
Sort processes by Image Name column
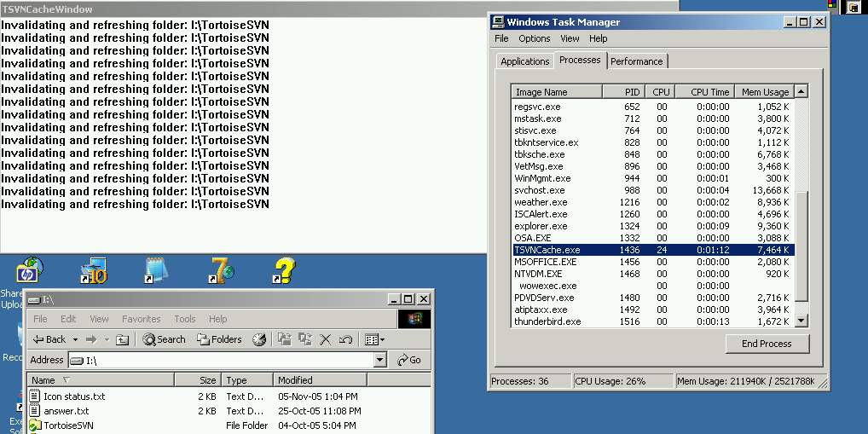(557, 92)
